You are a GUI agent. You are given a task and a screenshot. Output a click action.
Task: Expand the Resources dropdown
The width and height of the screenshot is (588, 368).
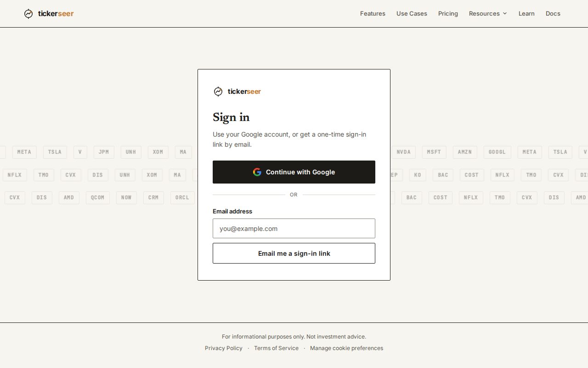tap(488, 14)
